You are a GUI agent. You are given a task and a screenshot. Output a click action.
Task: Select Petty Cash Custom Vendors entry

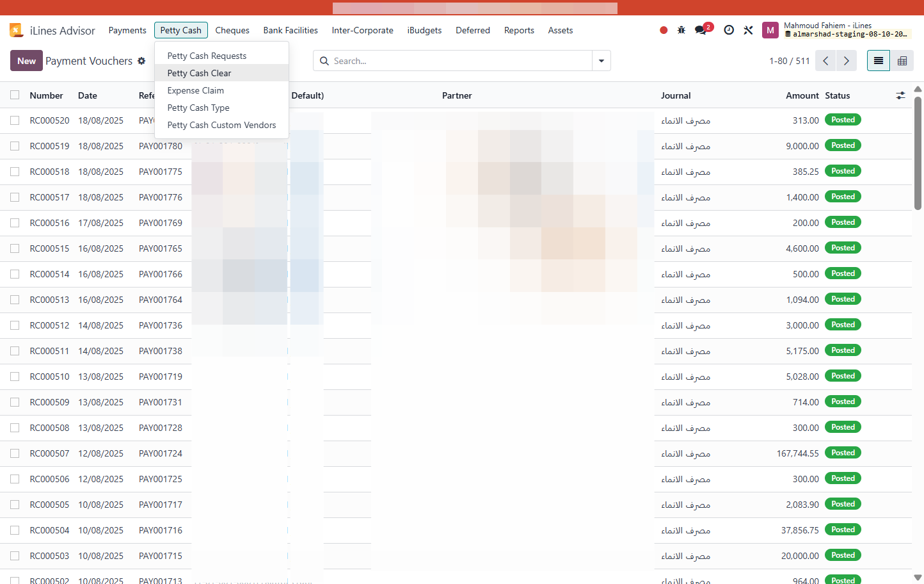click(x=221, y=125)
